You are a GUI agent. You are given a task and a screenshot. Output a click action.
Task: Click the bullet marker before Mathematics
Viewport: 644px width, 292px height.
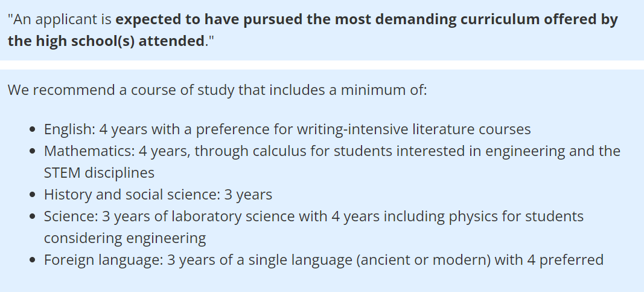click(x=33, y=152)
